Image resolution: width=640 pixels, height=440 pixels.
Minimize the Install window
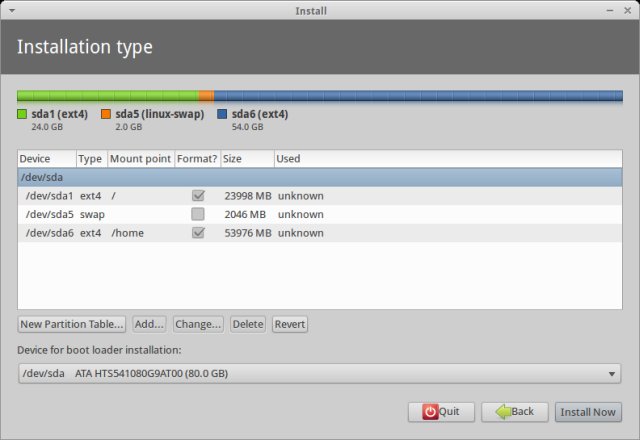pyautogui.click(x=610, y=11)
